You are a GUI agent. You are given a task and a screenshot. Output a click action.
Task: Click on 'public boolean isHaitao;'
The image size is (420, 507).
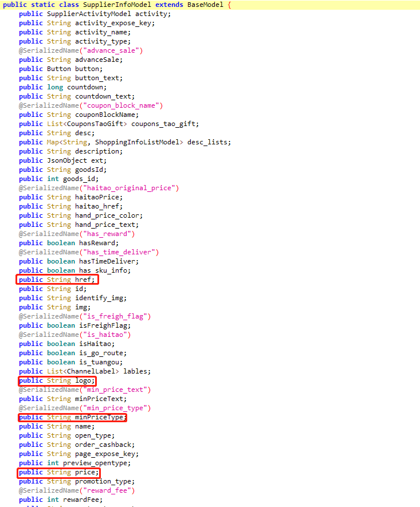(66, 344)
